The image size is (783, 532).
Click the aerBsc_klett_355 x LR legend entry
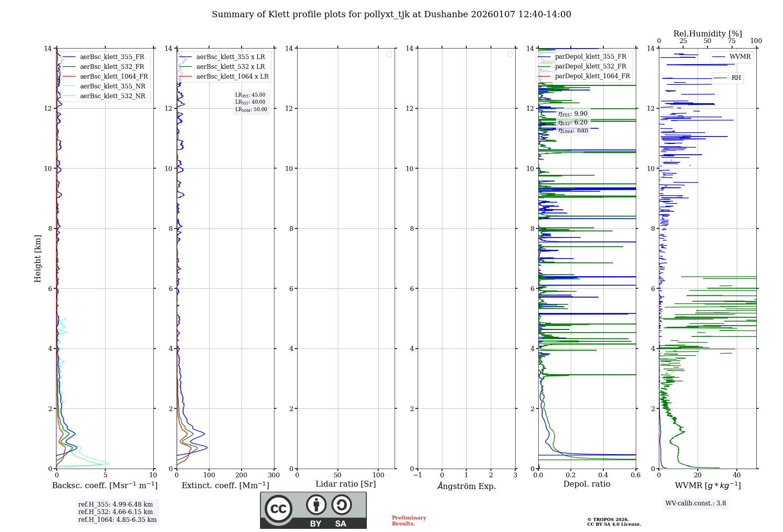coord(230,57)
